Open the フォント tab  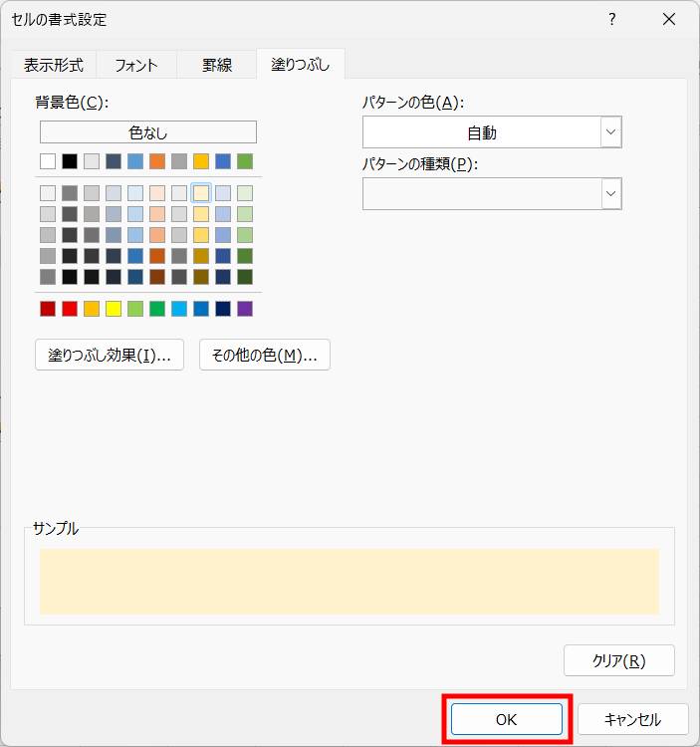136,65
